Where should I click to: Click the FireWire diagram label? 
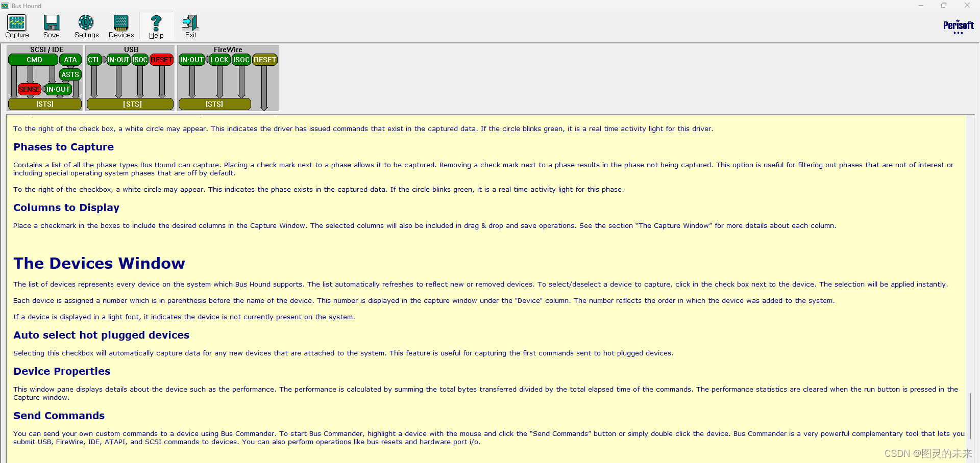tap(228, 49)
